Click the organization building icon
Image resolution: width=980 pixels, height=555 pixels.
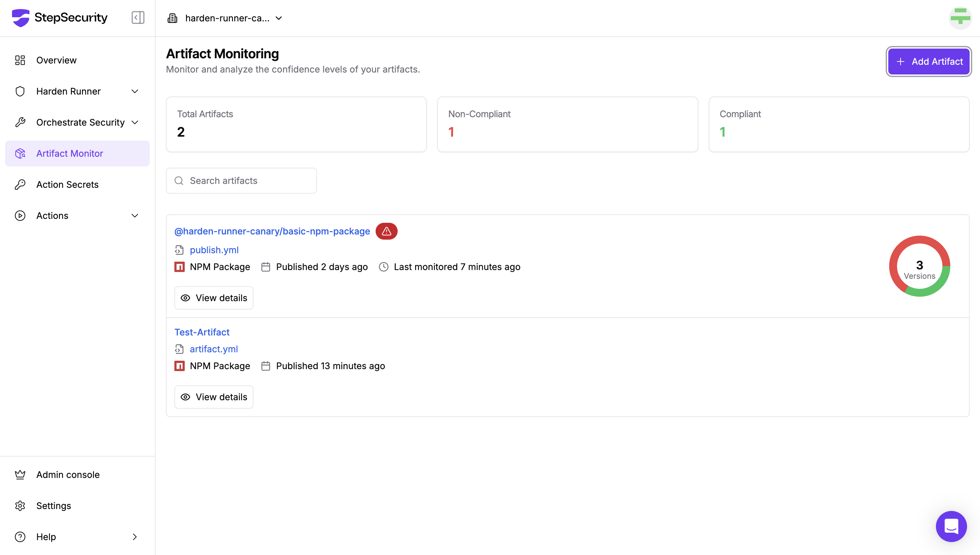click(x=172, y=18)
